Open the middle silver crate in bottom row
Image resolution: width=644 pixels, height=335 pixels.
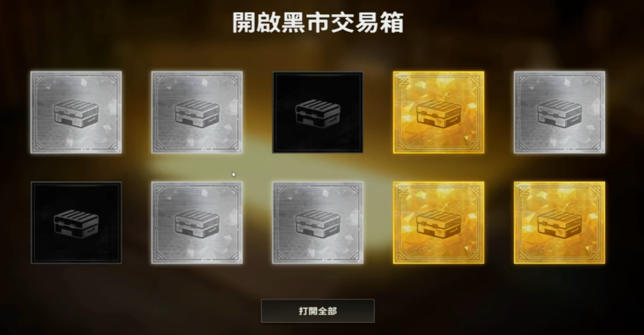318,222
